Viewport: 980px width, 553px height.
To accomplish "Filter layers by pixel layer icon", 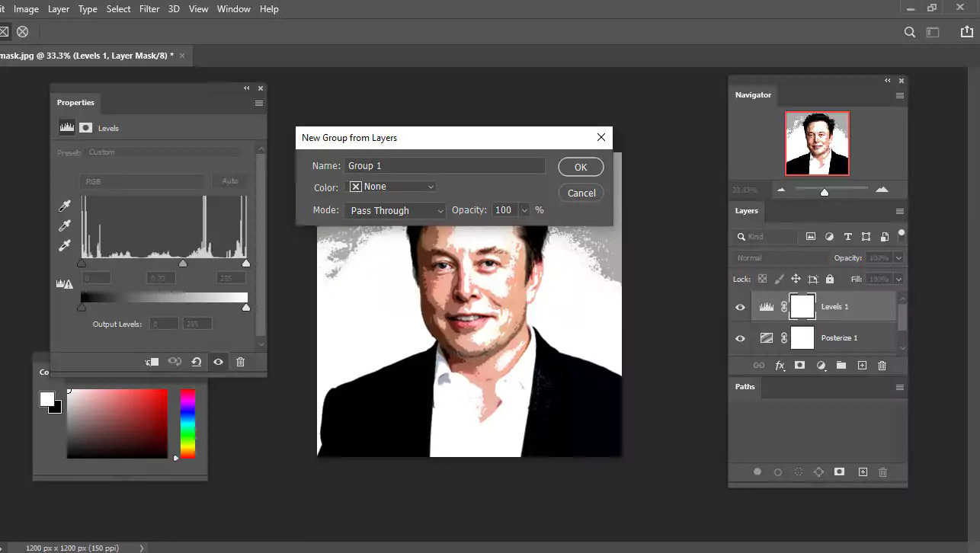I will (x=811, y=237).
